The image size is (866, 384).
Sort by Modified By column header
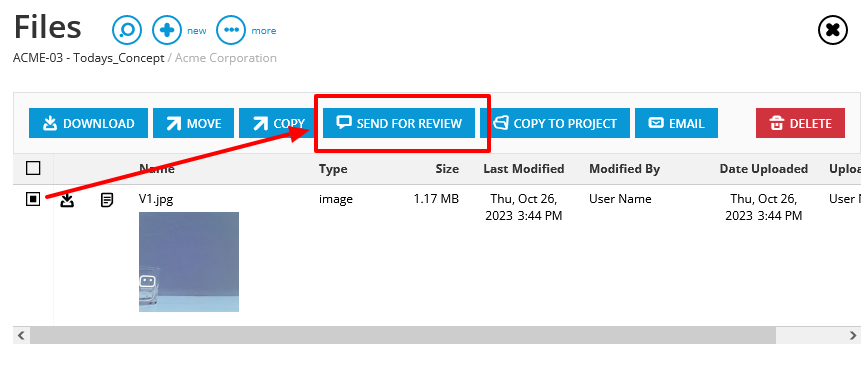[x=625, y=169]
